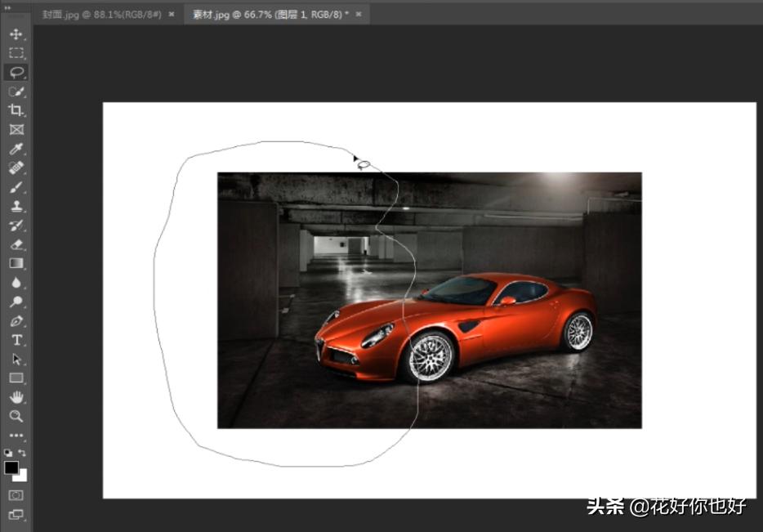Open the Edit Toolbar three-dots menu
Viewport: 763px width, 532px height.
point(16,436)
